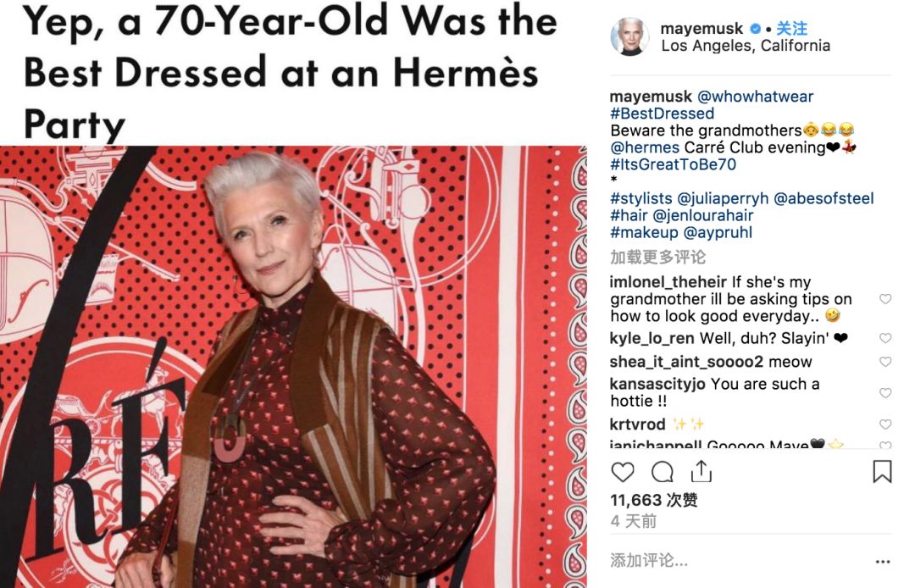Click the 关注 follow button
This screenshot has width=915, height=588.
[792, 28]
